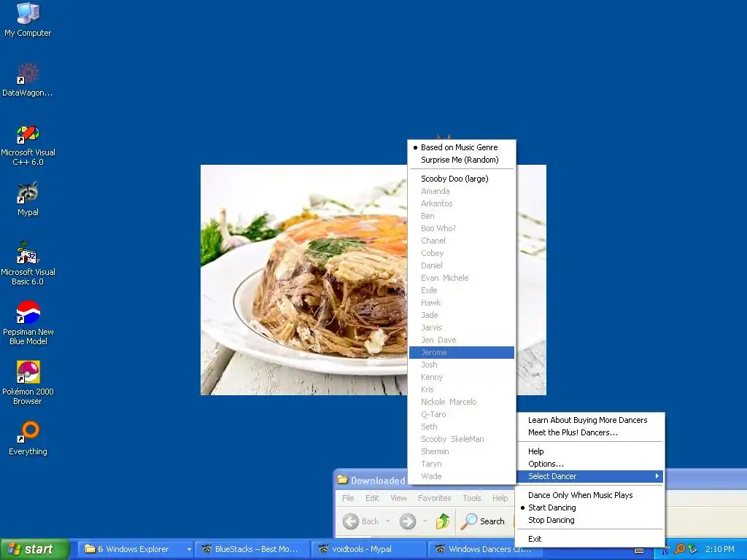The height and width of the screenshot is (560, 747).
Task: Click the Start button
Action: [34, 550]
